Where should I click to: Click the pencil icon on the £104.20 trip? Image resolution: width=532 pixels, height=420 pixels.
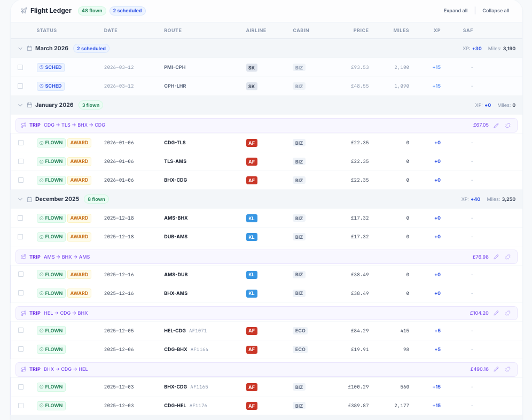coord(496,313)
